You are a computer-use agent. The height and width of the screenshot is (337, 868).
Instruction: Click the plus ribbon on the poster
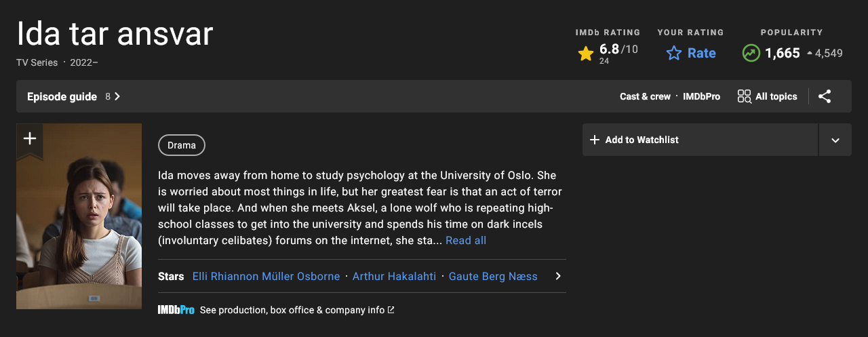point(30,140)
